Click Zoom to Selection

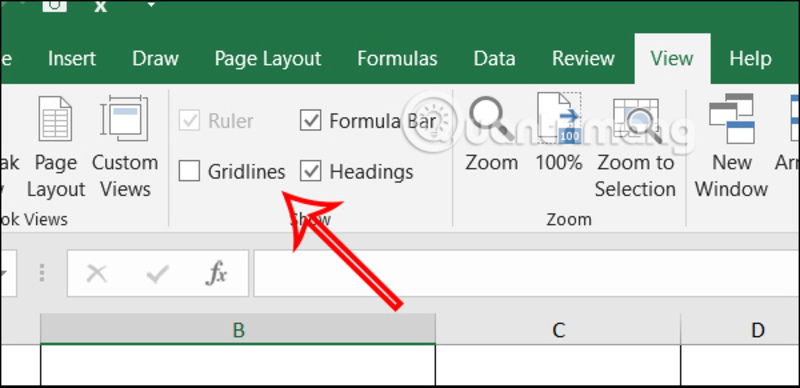coord(636,147)
